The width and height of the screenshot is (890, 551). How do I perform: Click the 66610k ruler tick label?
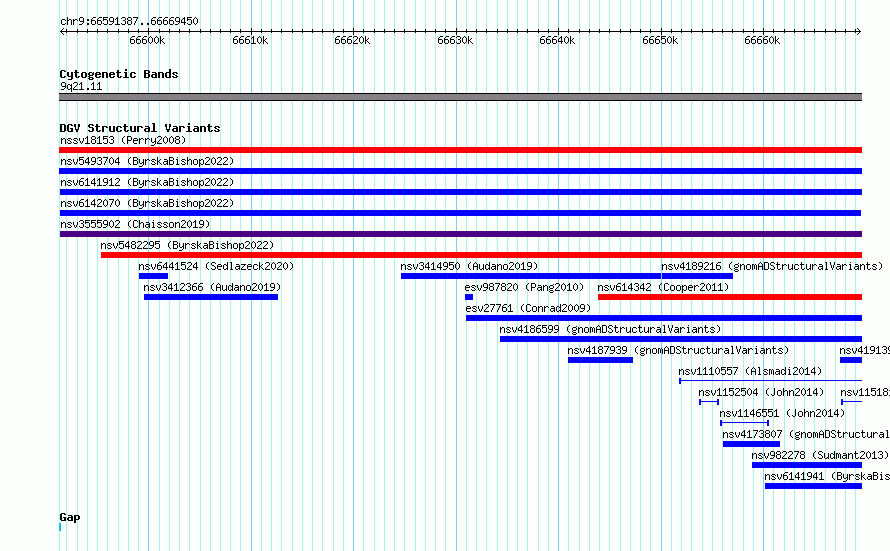(250, 40)
